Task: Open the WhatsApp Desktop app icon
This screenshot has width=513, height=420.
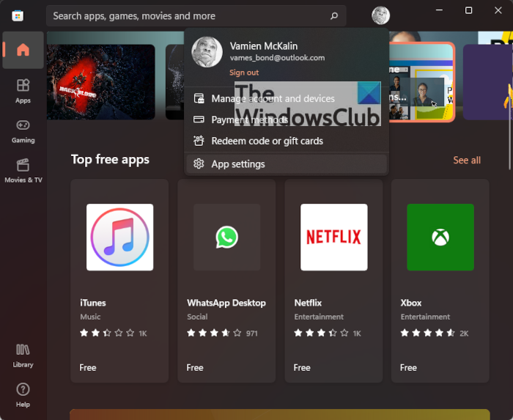Action: pos(226,237)
